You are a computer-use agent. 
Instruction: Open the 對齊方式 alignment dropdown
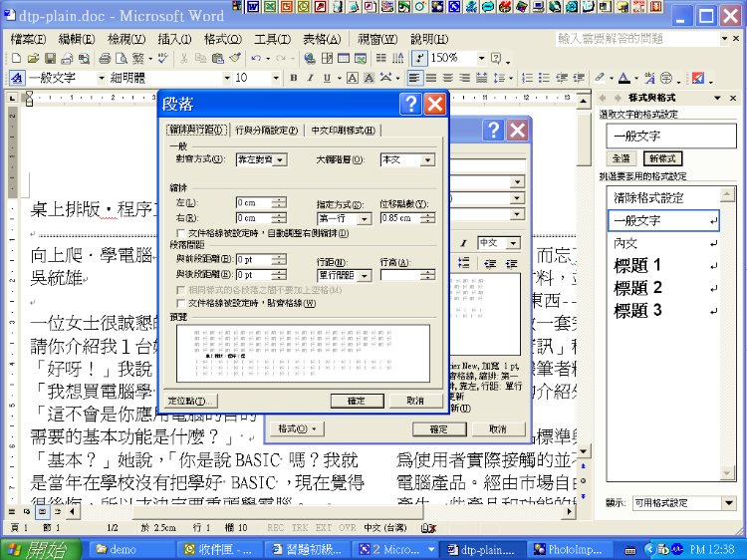[x=281, y=160]
